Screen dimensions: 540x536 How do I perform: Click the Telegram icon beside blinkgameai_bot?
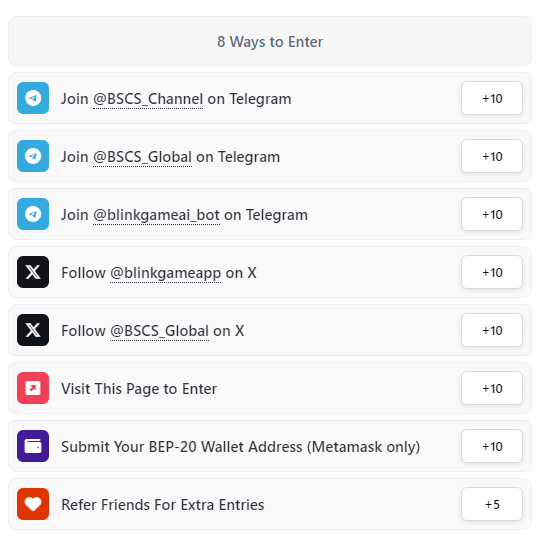pos(33,214)
